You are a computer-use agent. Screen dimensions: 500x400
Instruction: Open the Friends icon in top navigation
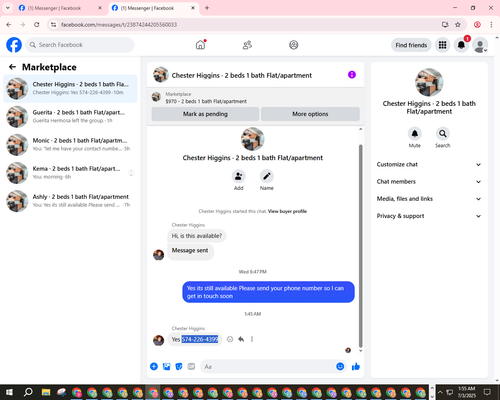coord(247,45)
